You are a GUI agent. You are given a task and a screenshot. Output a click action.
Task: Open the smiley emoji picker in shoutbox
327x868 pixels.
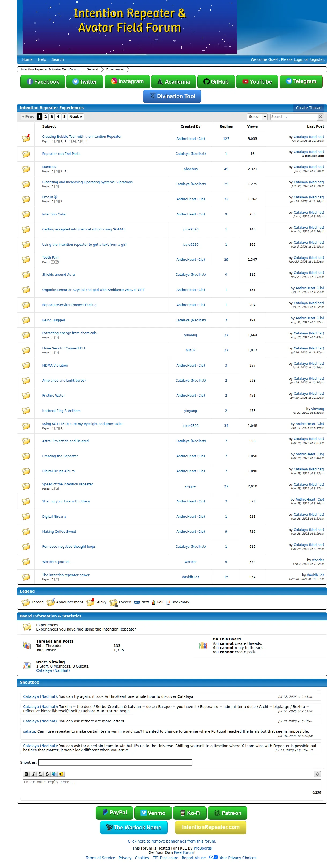[61, 774]
